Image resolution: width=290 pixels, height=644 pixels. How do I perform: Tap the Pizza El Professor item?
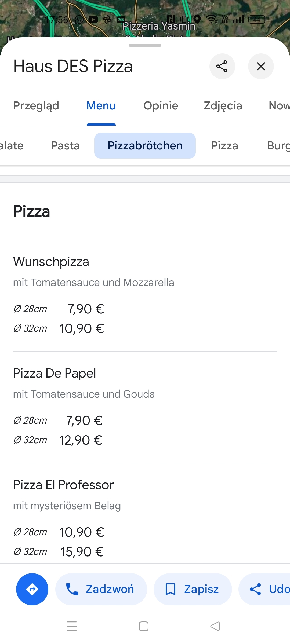[63, 485]
